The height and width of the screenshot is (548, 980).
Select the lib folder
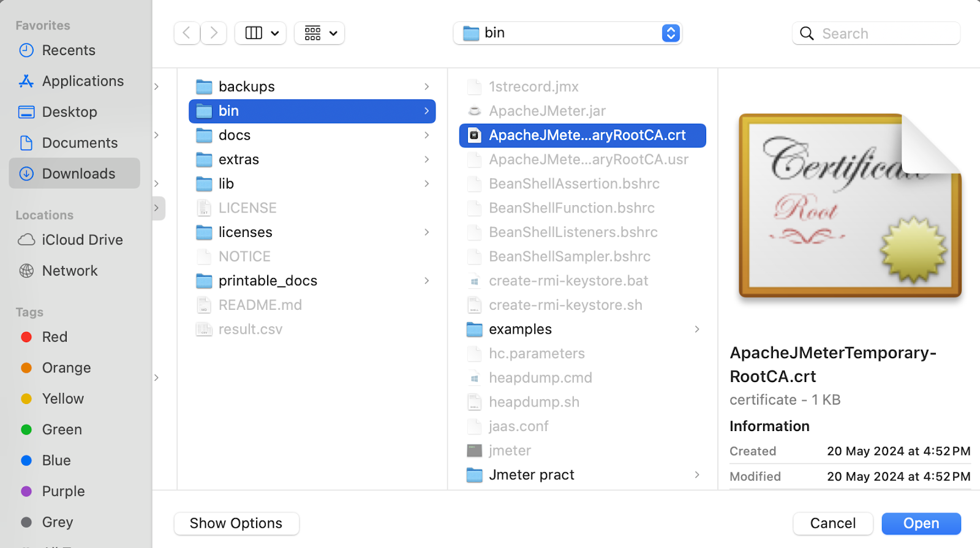(x=312, y=184)
